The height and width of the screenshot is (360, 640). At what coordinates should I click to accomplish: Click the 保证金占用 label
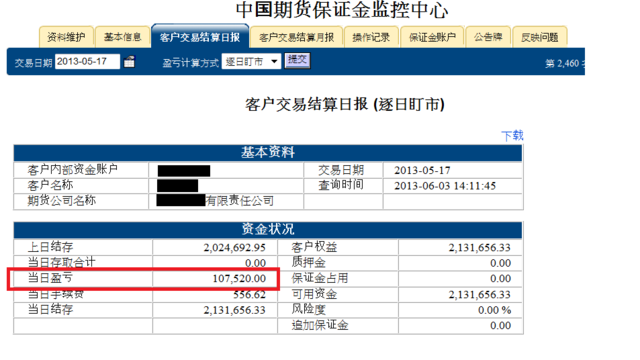[320, 278]
